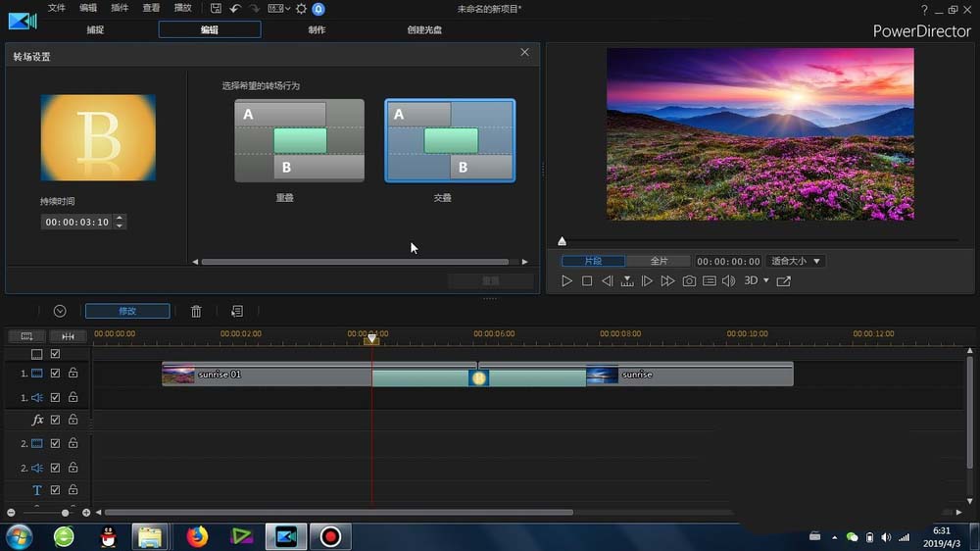This screenshot has height=551, width=980.
Task: Click the Play button in preview controls
Action: point(566,281)
